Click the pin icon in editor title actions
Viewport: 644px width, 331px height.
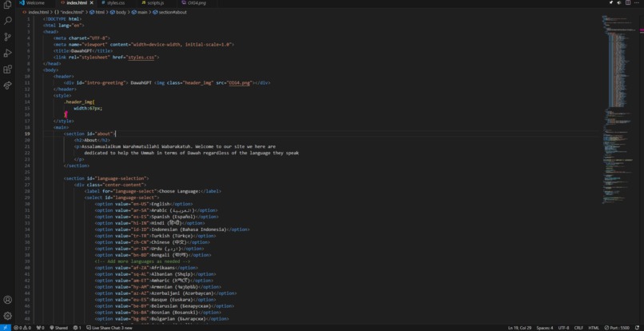pyautogui.click(x=610, y=3)
